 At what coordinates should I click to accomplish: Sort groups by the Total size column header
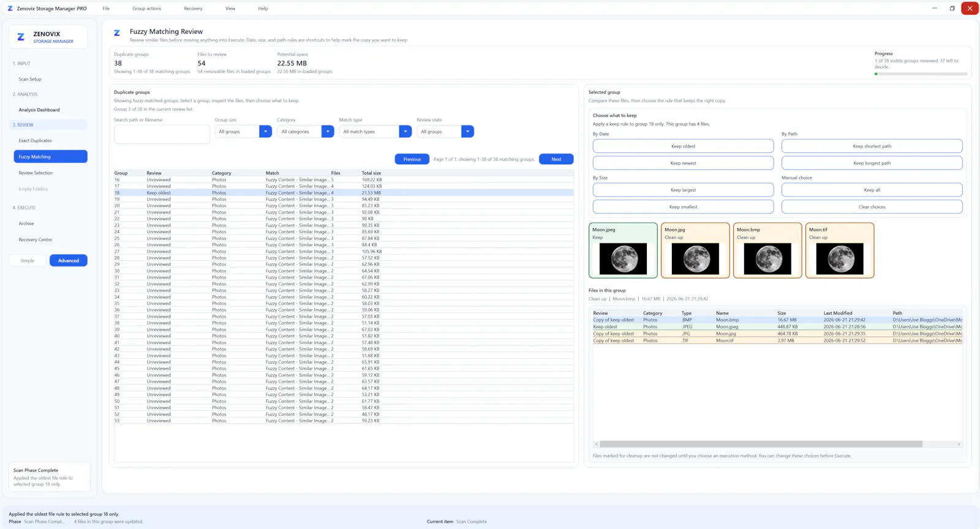coord(371,173)
